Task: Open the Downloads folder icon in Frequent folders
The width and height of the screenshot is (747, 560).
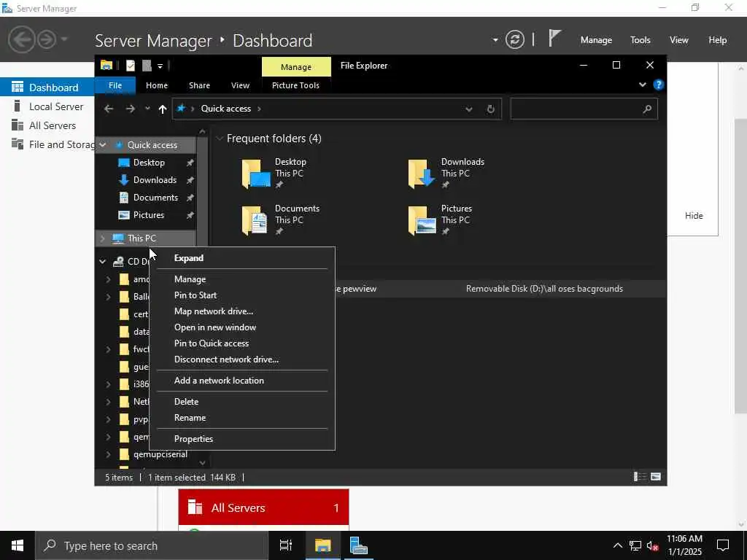Action: [422, 174]
